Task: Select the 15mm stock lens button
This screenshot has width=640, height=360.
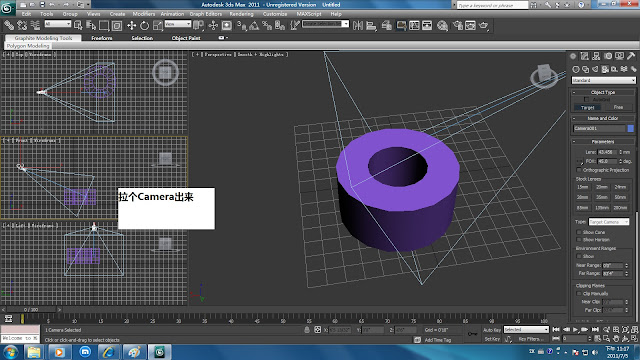Action: coord(582,187)
